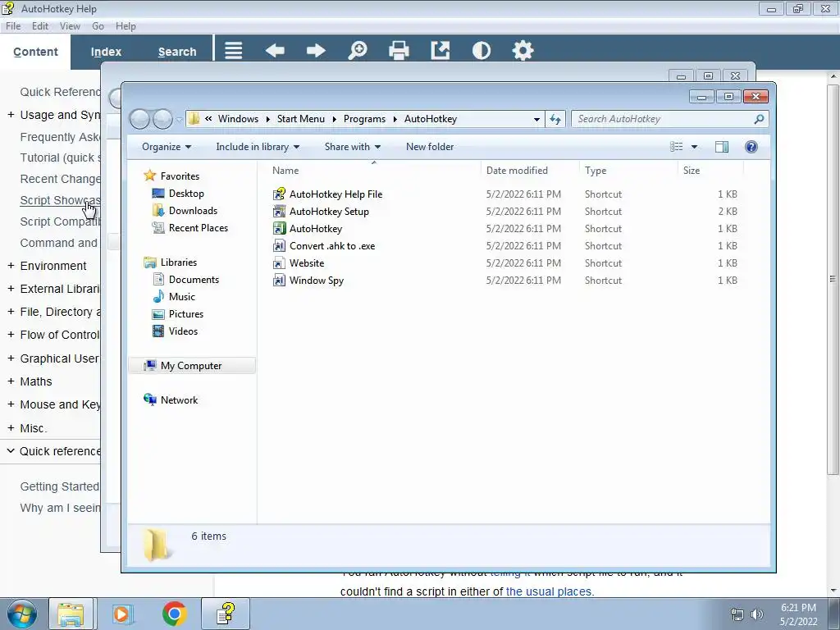840x630 pixels.
Task: Click the help window vertical scrollbar thumb
Action: click(x=833, y=279)
